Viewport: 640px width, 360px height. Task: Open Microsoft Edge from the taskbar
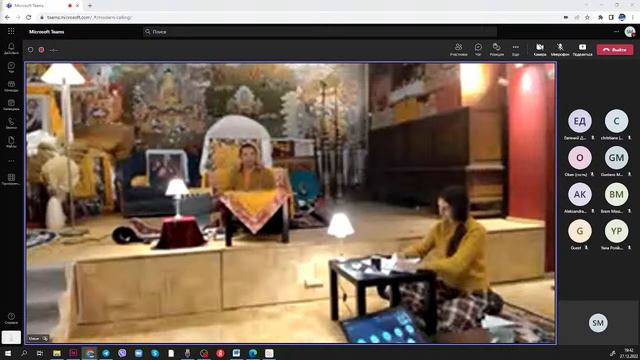pos(253,353)
